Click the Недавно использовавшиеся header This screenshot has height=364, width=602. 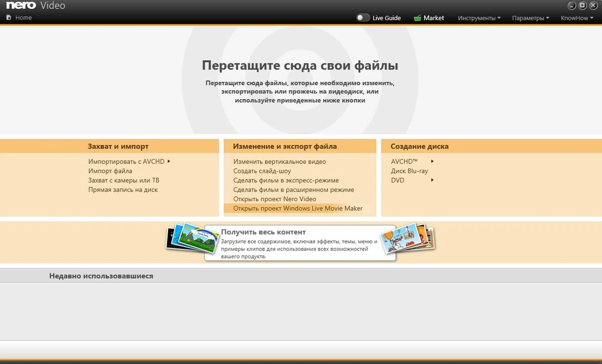(x=101, y=276)
